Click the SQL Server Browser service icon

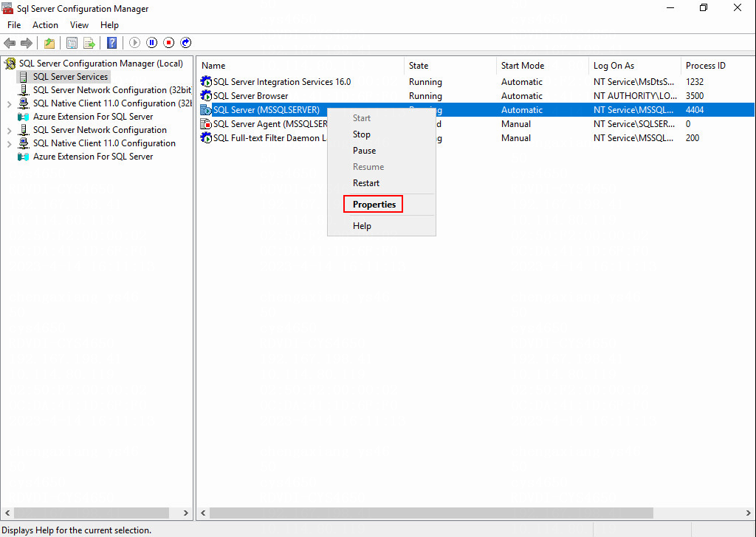[x=207, y=96]
